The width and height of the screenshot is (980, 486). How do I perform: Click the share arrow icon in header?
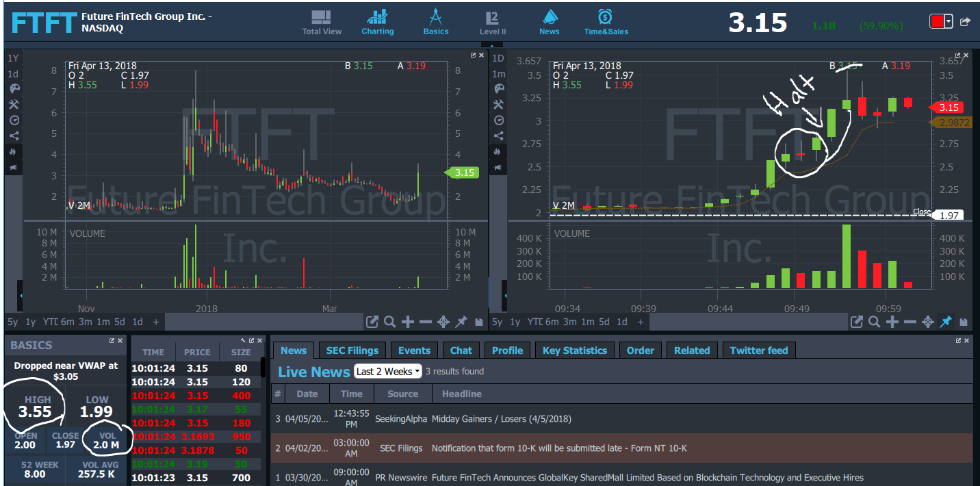pyautogui.click(x=965, y=22)
